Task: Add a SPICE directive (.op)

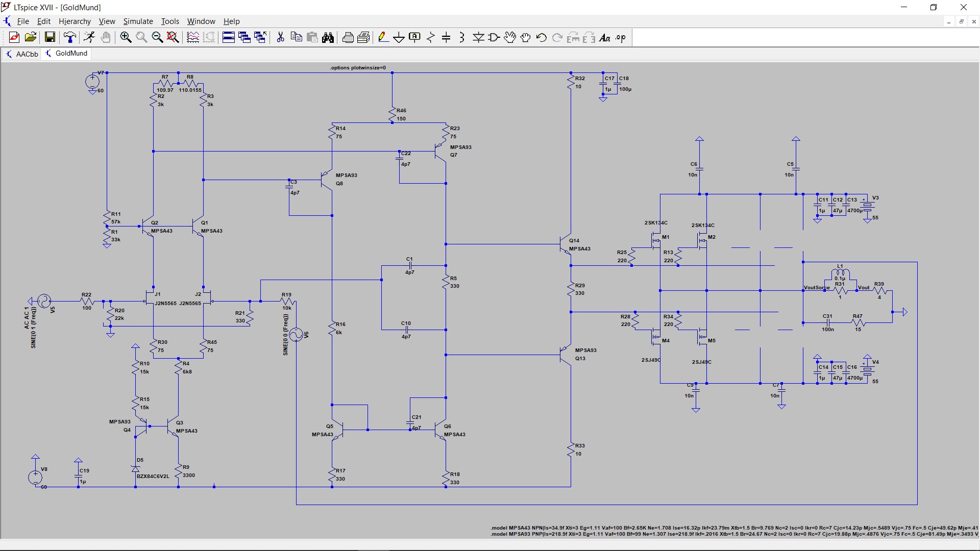Action: click(x=621, y=37)
